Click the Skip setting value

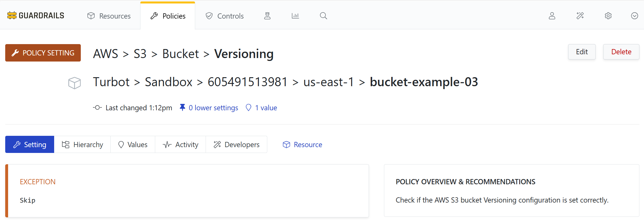click(28, 200)
